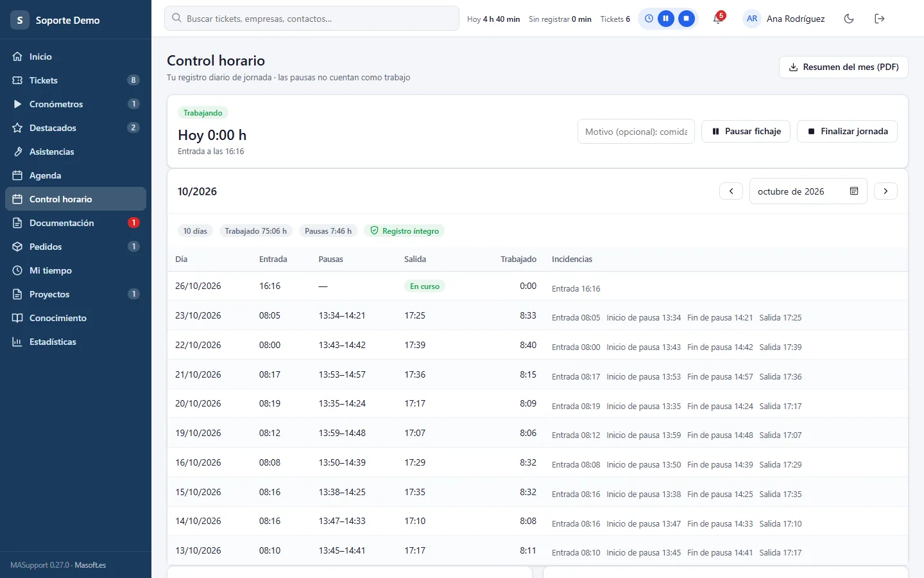
Task: Open calendar picker in octubre de 2026 field
Action: click(854, 191)
